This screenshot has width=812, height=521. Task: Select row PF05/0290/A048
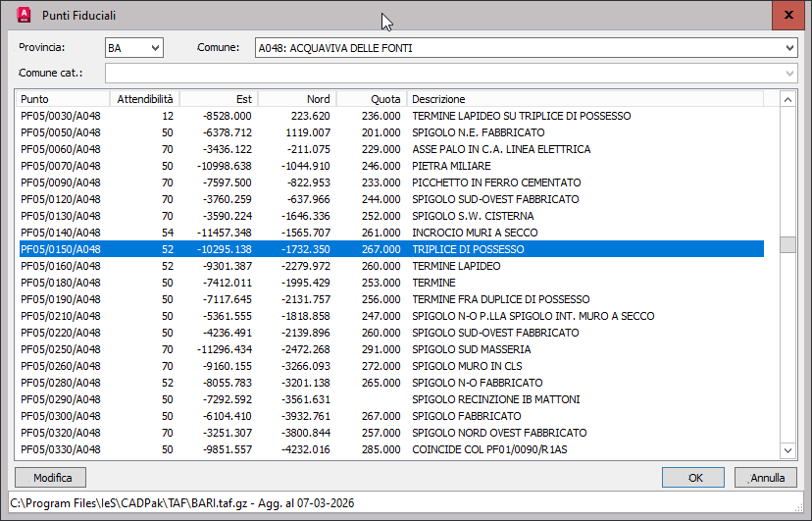coord(391,399)
